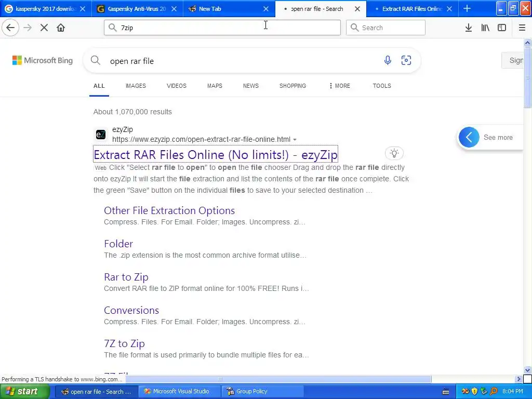532x399 pixels.
Task: Stop loading the current page
Action: pos(44,28)
